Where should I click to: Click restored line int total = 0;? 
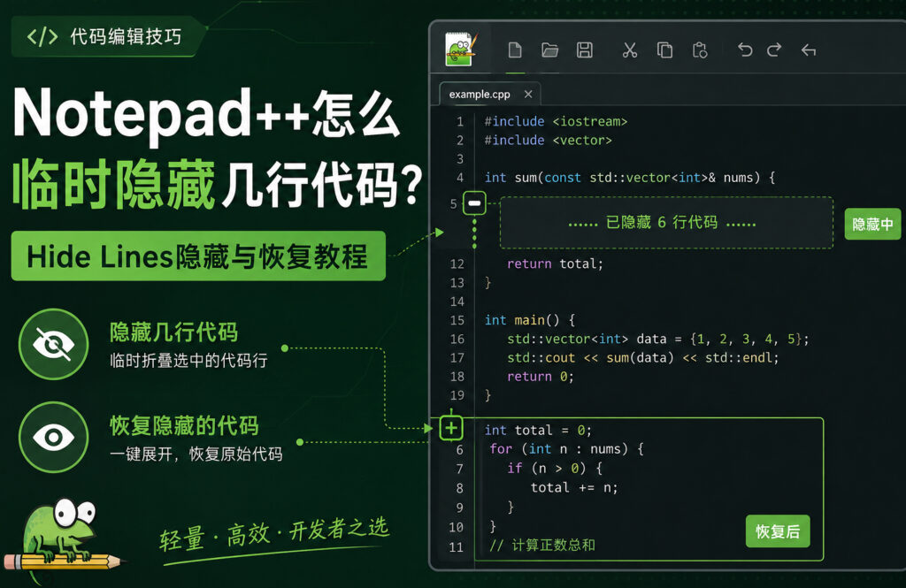pos(538,431)
